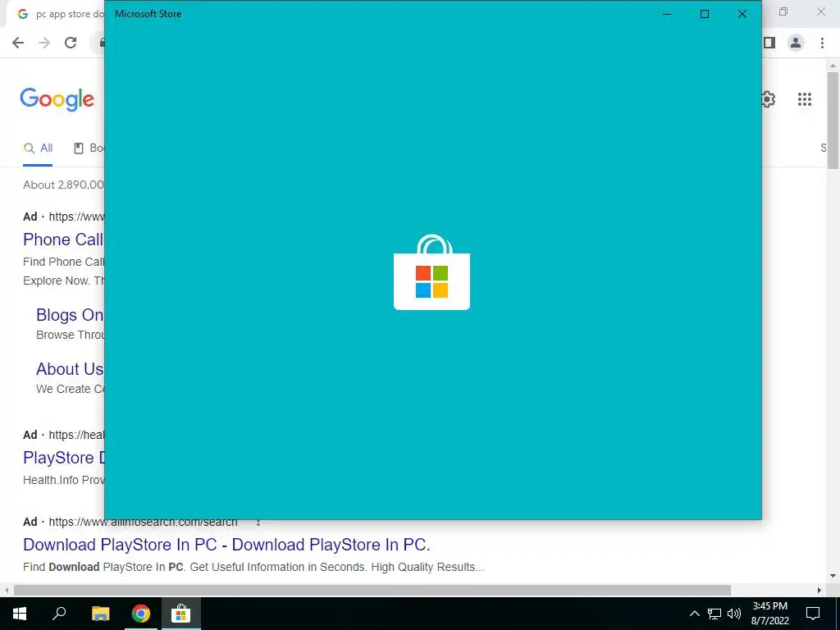
Task: Select the All search tab
Action: point(38,148)
